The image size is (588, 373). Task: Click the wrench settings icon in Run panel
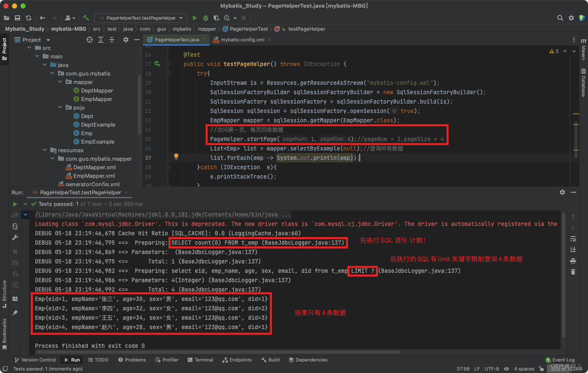[x=15, y=237]
